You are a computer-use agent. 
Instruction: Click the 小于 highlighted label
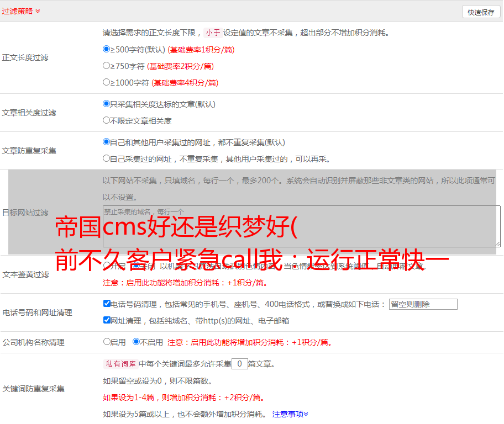(213, 33)
